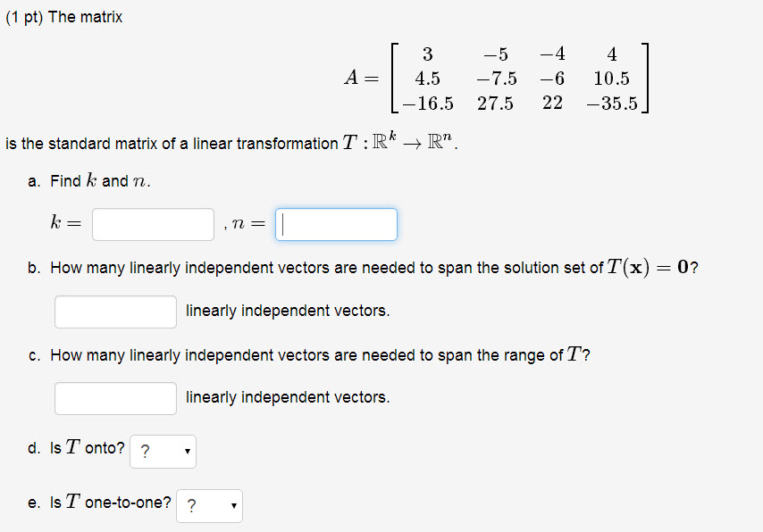
Task: Select the currently focused n input box
Action: [x=336, y=224]
